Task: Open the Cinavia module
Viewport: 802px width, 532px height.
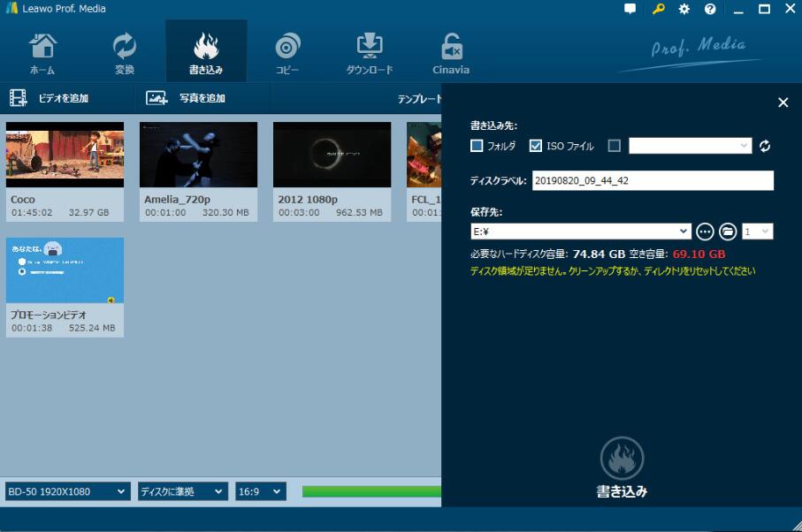Action: (x=451, y=51)
